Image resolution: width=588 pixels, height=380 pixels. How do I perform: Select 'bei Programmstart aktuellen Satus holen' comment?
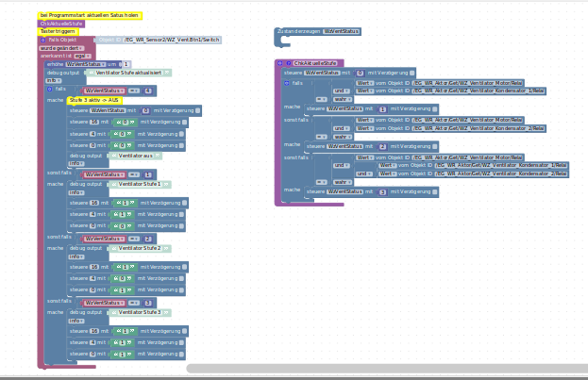click(90, 16)
